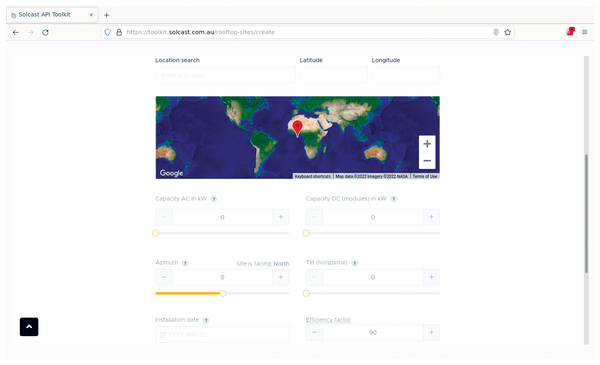Image resolution: width=600 pixels, height=365 pixels.
Task: Click the shield tracking protection icon
Action: (108, 32)
